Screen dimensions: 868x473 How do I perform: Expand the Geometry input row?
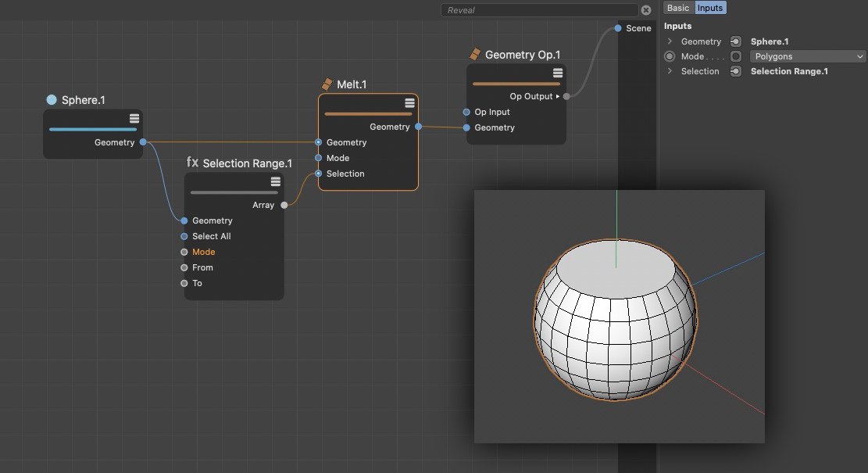670,41
